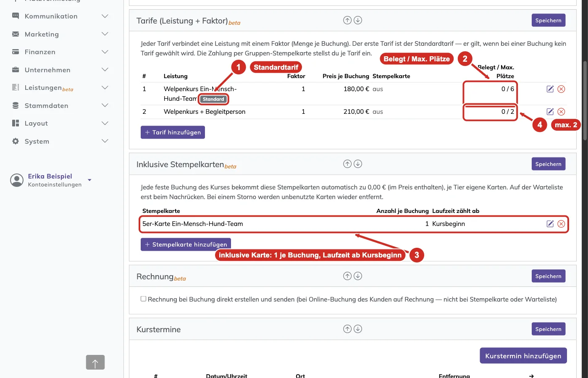Enable Rechnung bei Buchung direkt erstellen
588x378 pixels.
144,299
